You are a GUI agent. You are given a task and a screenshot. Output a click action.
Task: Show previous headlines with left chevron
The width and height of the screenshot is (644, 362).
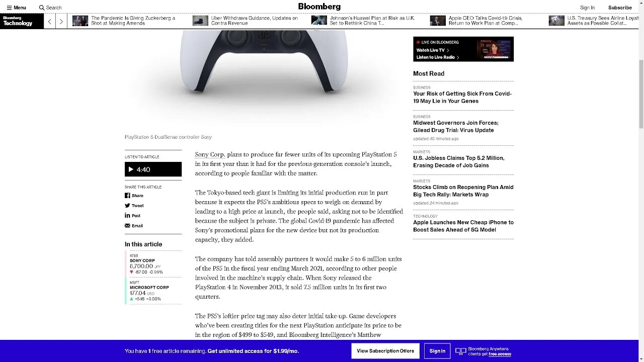coord(50,21)
